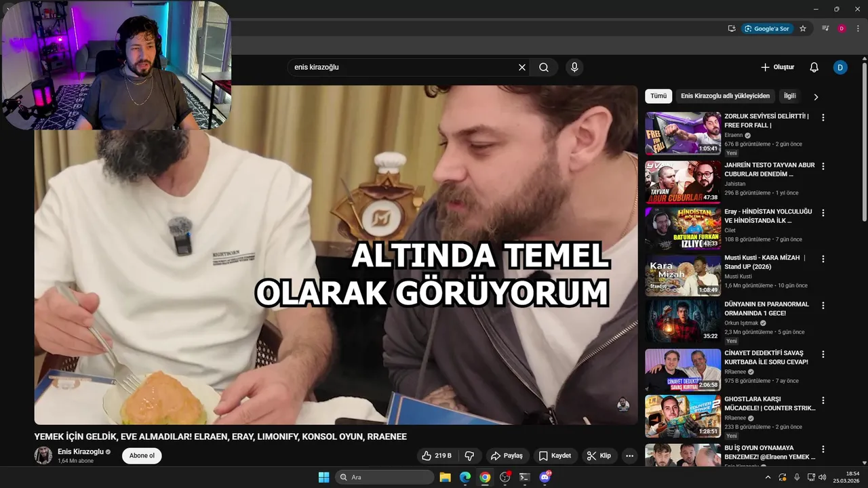Open the Enis Kirazoglu channel name link

pyautogui.click(x=81, y=451)
